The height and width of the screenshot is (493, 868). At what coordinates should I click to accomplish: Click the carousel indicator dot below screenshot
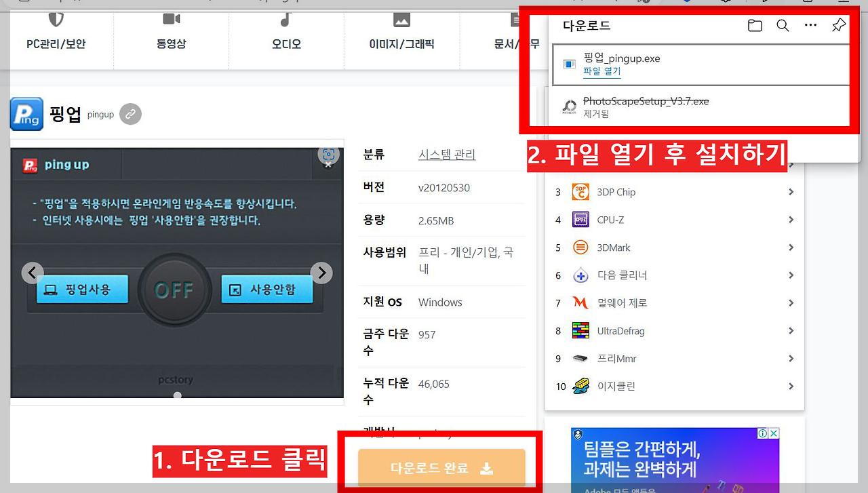[177, 395]
